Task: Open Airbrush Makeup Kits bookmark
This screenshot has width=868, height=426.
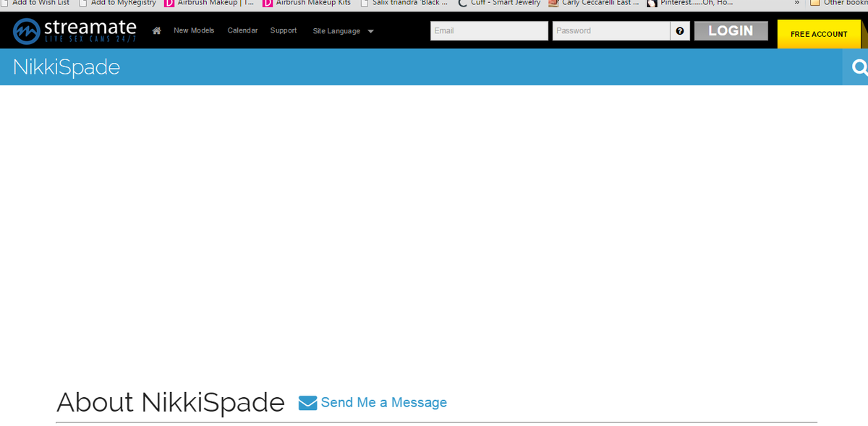Action: pos(307,3)
